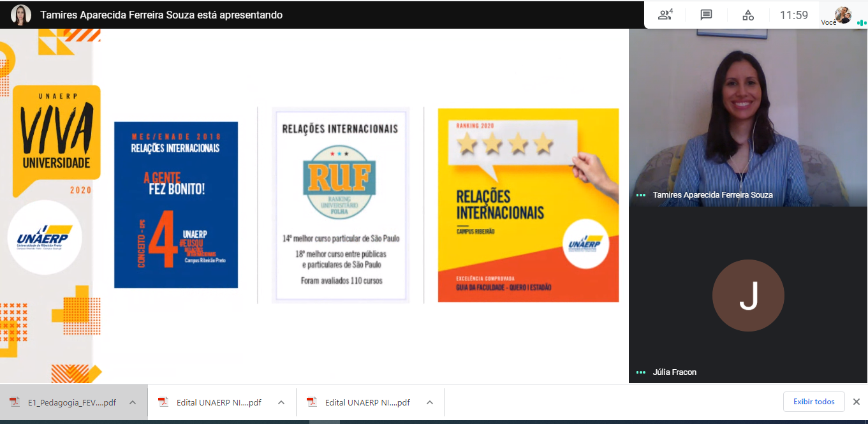Expand the chevron of the last Edital UNAERP download
Image resolution: width=868 pixels, height=424 pixels.
click(430, 402)
